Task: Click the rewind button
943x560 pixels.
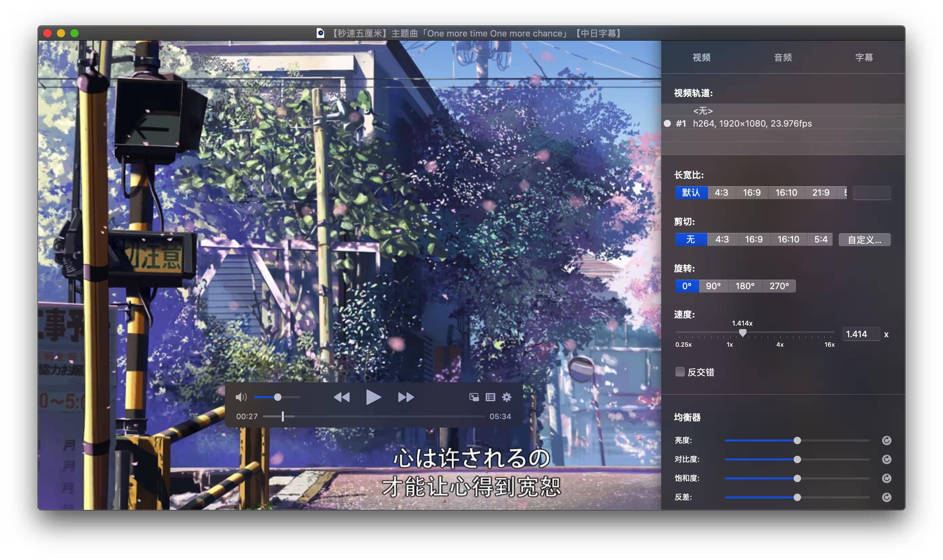Action: [342, 397]
